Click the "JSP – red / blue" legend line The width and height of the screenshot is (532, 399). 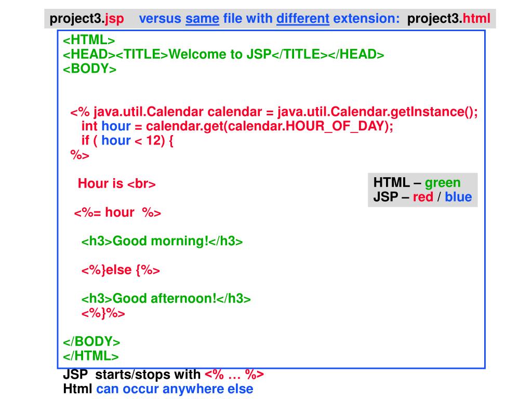tap(422, 197)
